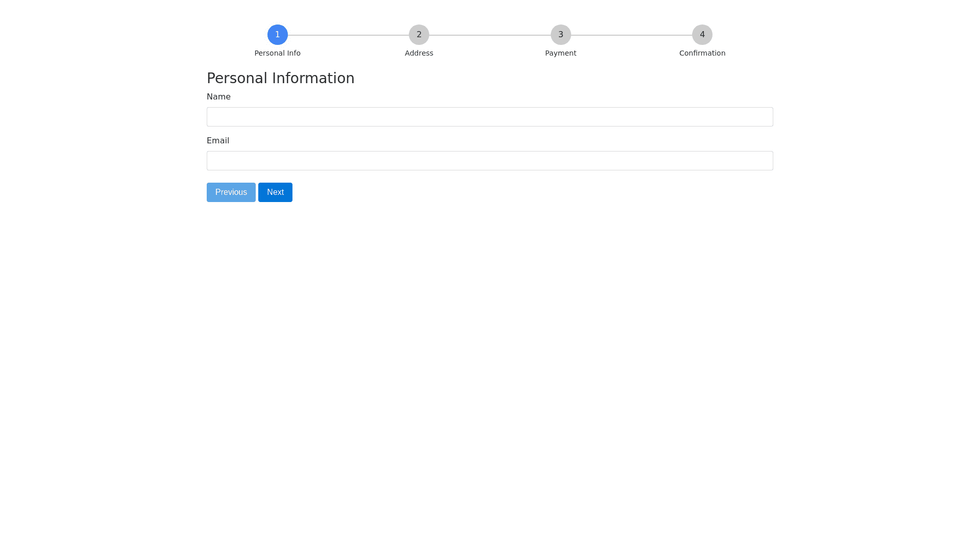Click the Personal Information heading
The width and height of the screenshot is (980, 551).
tap(280, 78)
